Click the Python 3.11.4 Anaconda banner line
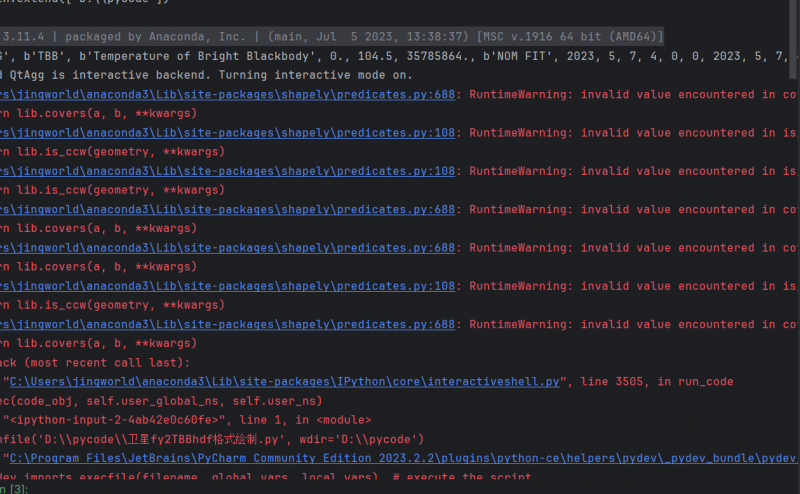Viewport: 800px width, 494px height. tap(300, 37)
